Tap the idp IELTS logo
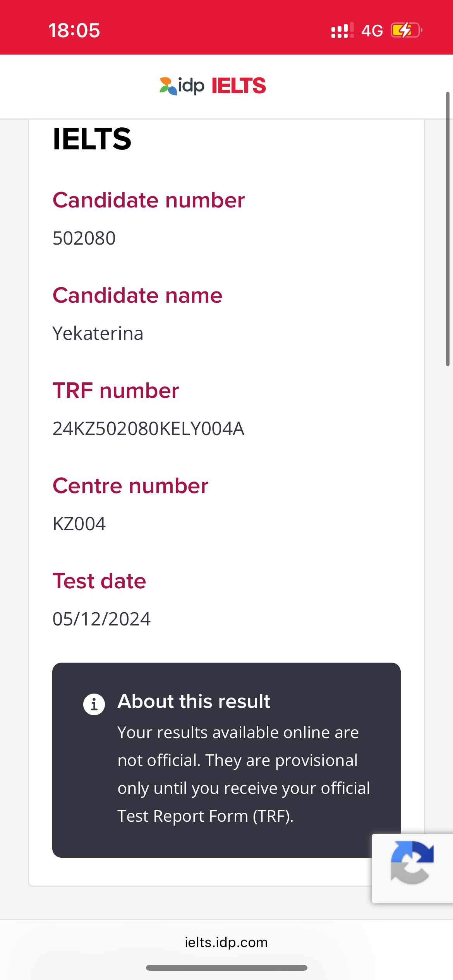This screenshot has height=980, width=453. [x=213, y=86]
